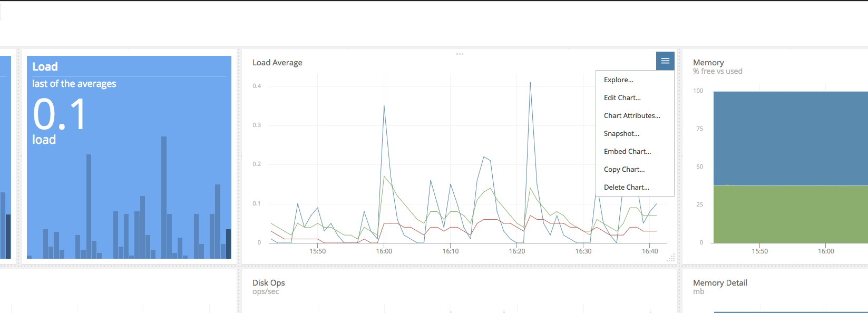Screen dimensions: 868x313
Task: Click the Load Average chart title
Action: pos(277,63)
